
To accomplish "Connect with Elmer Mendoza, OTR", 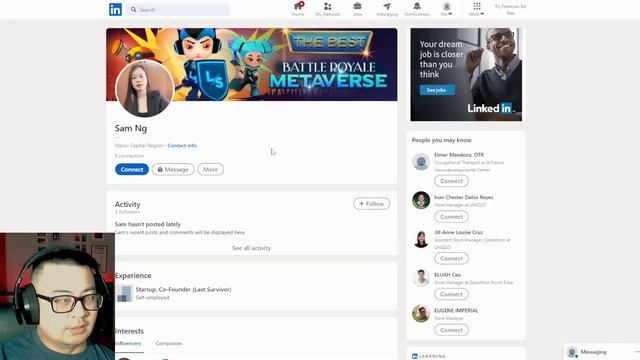I will 451,181.
